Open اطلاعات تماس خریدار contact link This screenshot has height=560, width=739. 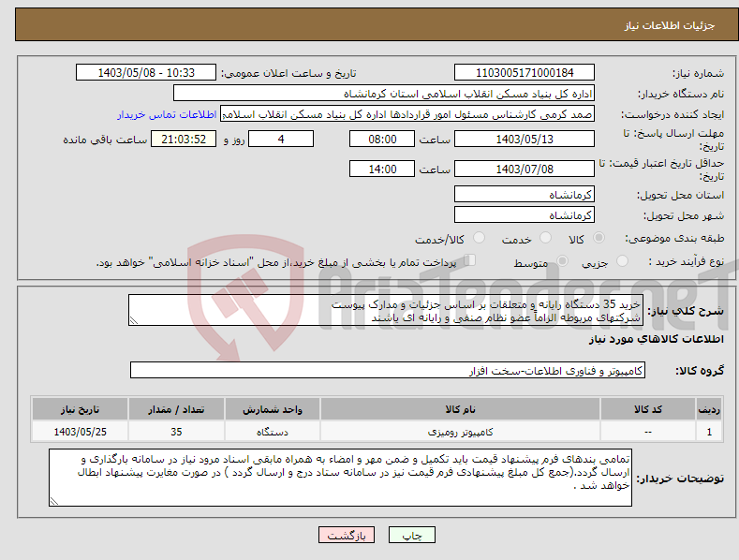(x=167, y=114)
